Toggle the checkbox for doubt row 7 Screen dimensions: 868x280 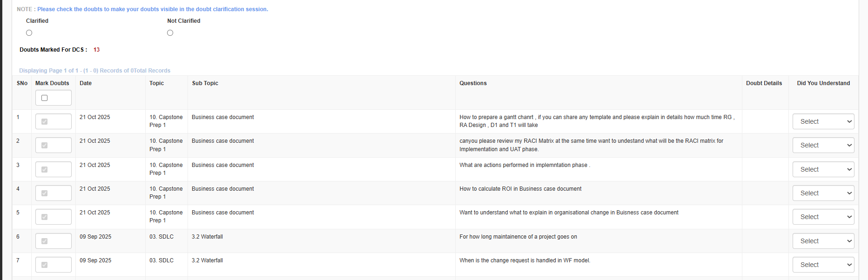click(45, 265)
